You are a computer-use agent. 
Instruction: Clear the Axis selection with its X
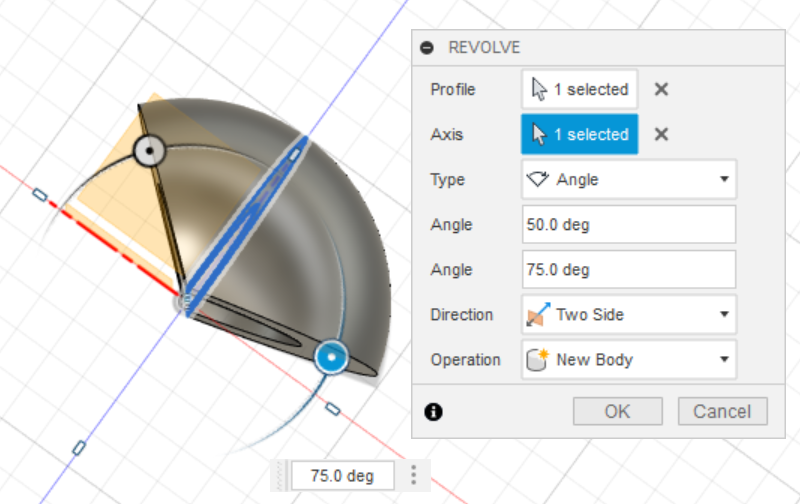pos(661,134)
